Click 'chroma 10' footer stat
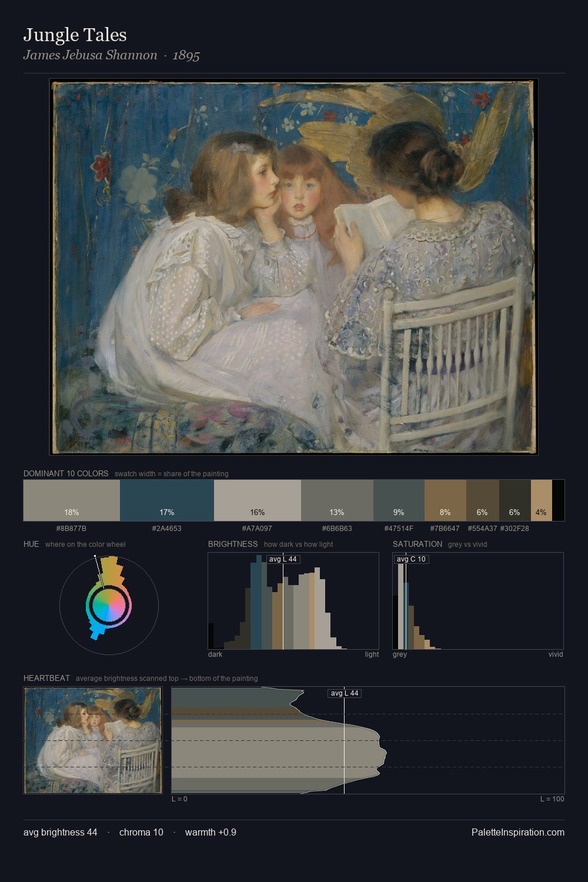Viewport: 588px width, 882px height. click(x=141, y=832)
